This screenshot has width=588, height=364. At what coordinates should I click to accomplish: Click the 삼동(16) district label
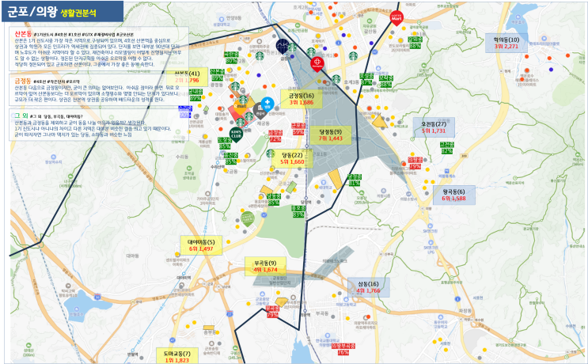pyautogui.click(x=368, y=287)
